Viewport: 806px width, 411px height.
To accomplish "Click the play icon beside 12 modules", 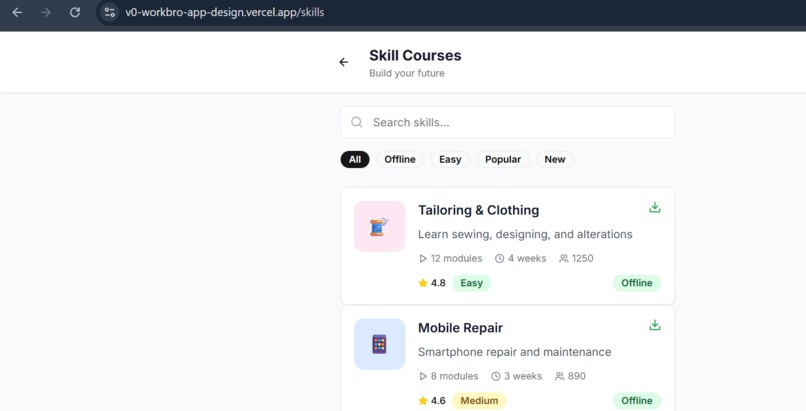I will pos(423,258).
